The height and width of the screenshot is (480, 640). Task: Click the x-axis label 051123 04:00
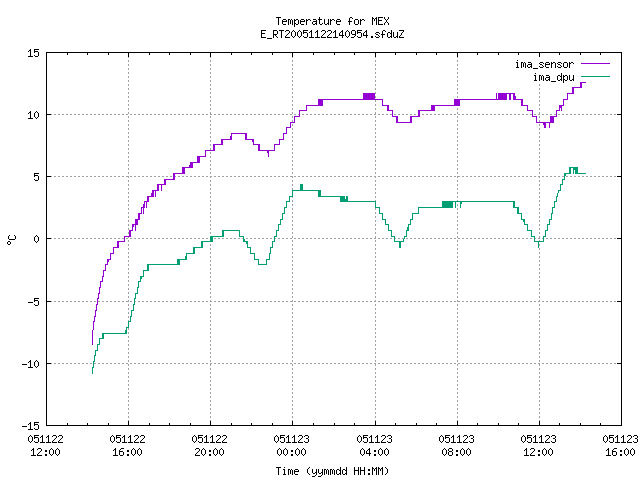tap(374, 446)
